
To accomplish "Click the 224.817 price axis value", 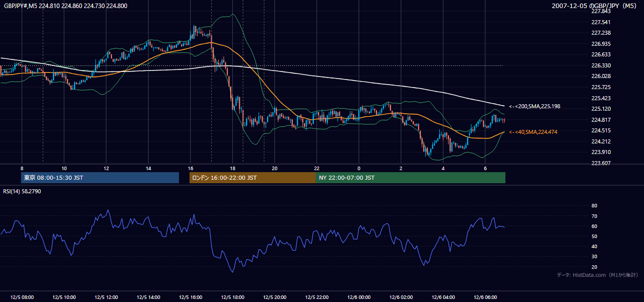I will point(601,120).
